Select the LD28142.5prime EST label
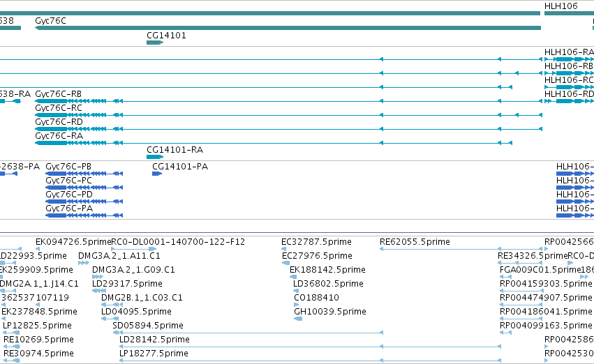Image resolution: width=594 pixels, height=364 pixels. (154, 340)
